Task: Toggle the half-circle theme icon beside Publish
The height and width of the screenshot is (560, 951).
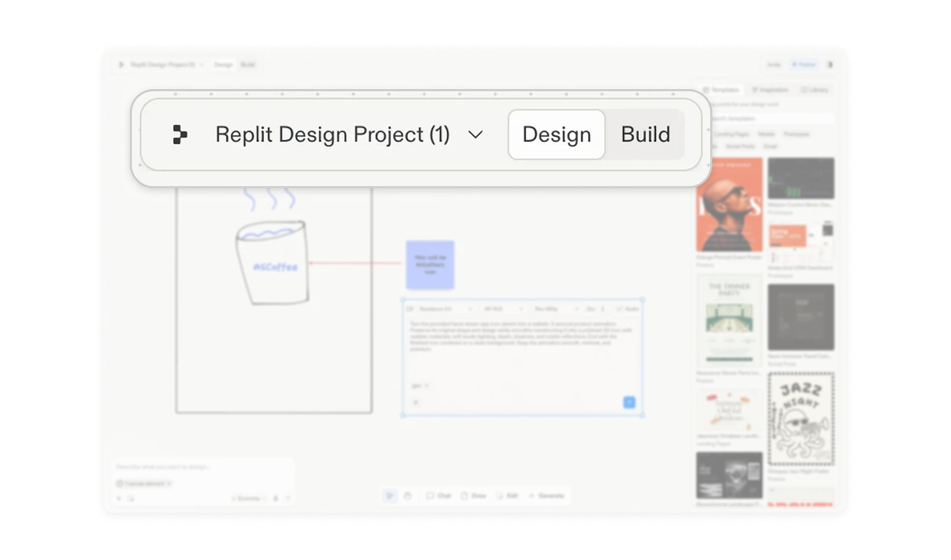Action: (830, 65)
